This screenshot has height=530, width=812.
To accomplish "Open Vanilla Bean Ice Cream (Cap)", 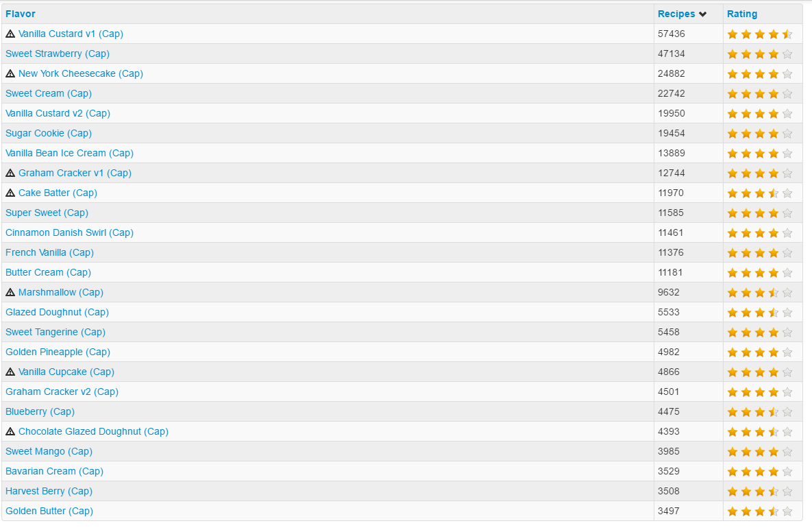I will pyautogui.click(x=69, y=153).
